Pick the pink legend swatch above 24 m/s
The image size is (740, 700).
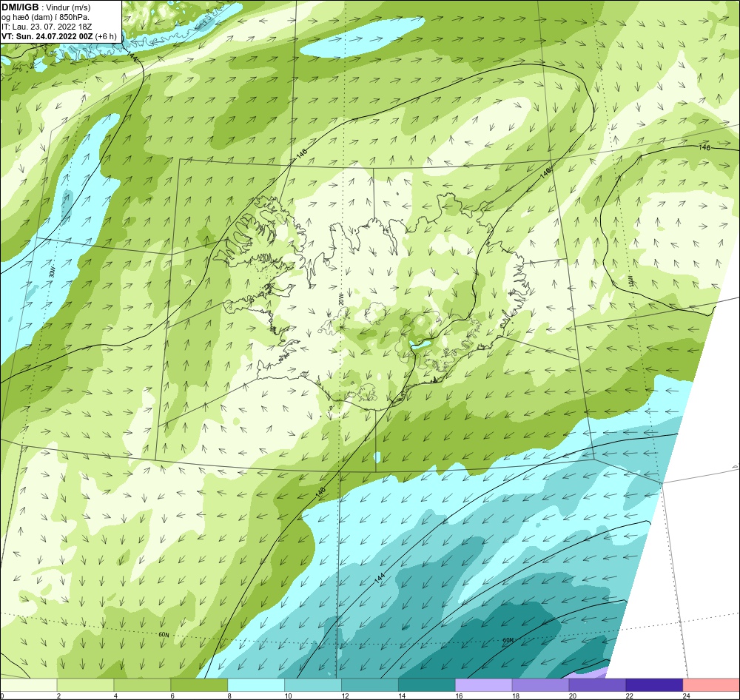click(711, 685)
